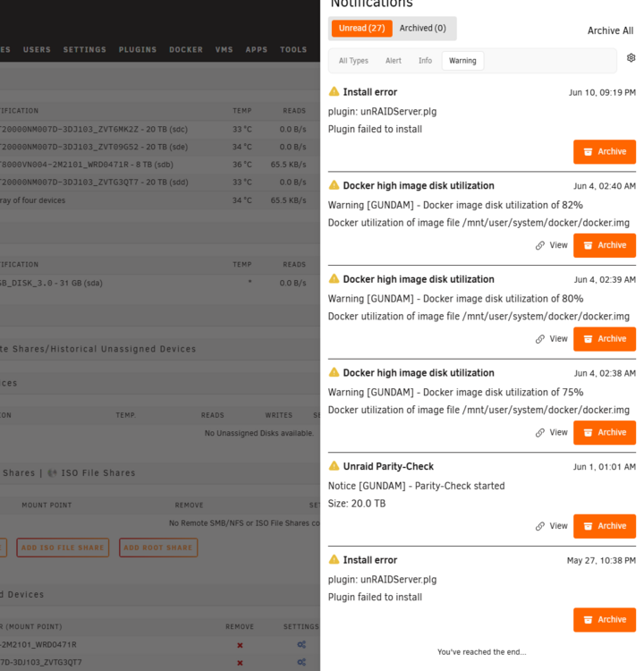Switch to Archived (0) notifications tab
The image size is (644, 671).
[422, 29]
